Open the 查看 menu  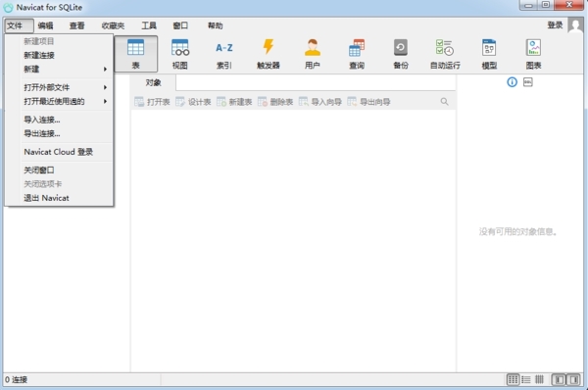click(76, 25)
